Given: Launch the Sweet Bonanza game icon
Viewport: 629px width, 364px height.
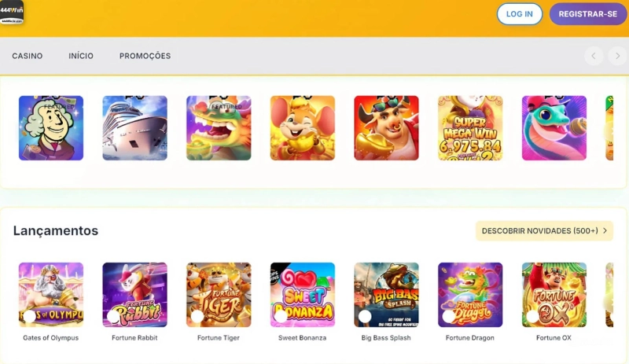Looking at the screenshot, I should click(x=303, y=295).
